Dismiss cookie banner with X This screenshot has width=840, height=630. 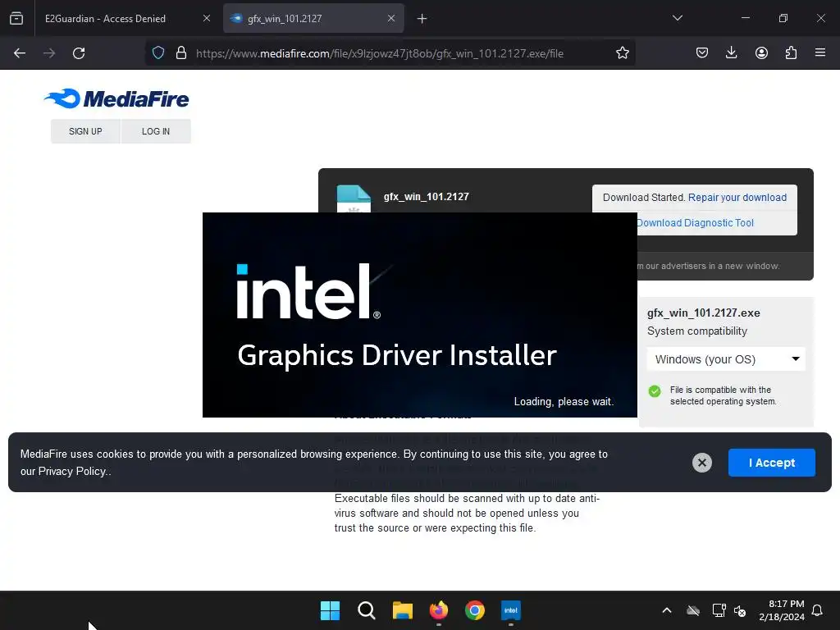click(702, 463)
